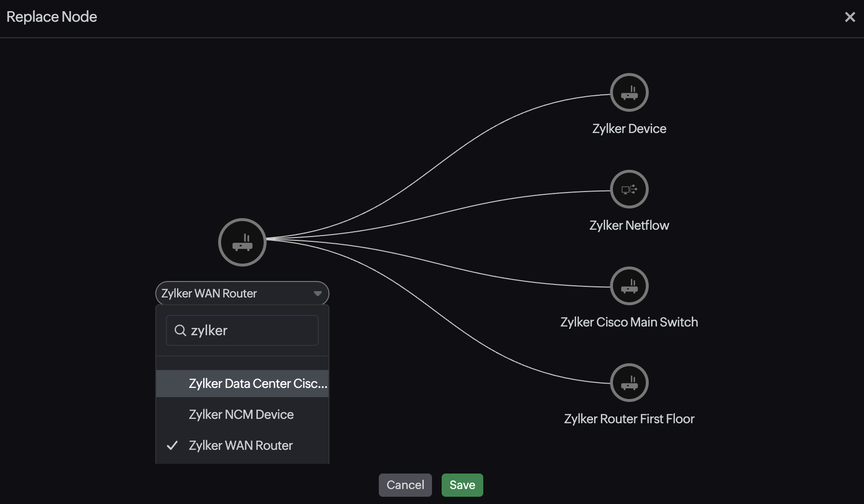Screen dimensions: 864x504
Task: Click the Zylker Router First Floor node icon
Action: pyautogui.click(x=629, y=383)
